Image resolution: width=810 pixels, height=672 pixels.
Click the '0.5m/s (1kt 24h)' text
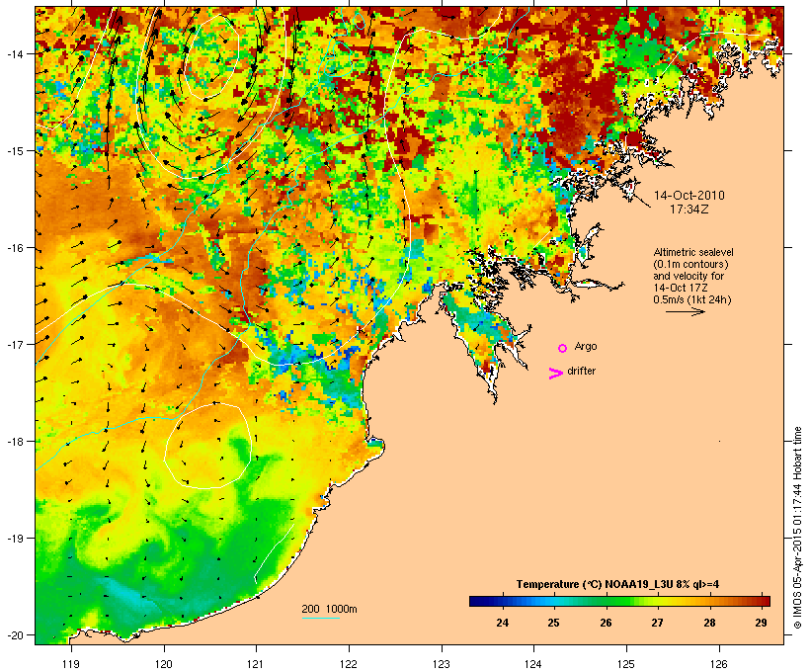(692, 299)
